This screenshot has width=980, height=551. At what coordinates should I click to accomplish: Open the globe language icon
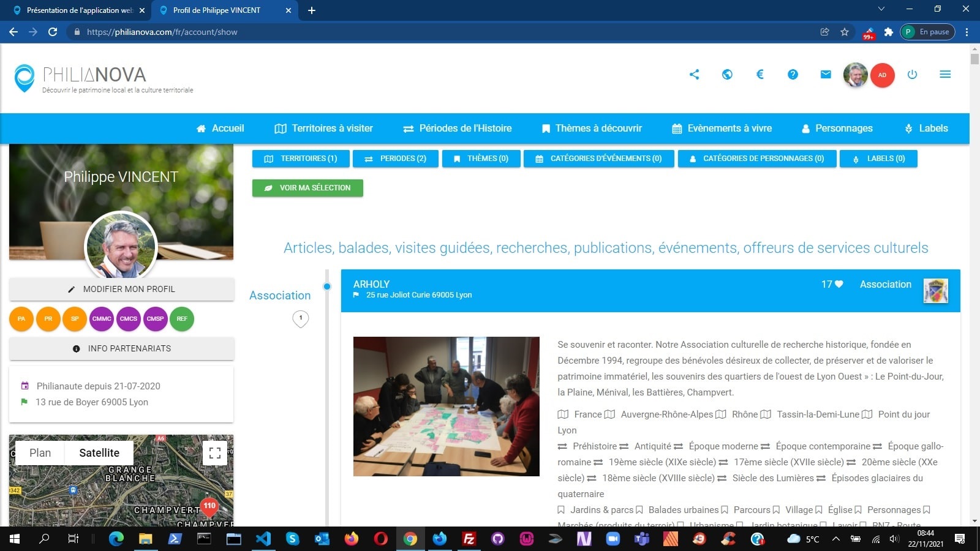click(727, 75)
